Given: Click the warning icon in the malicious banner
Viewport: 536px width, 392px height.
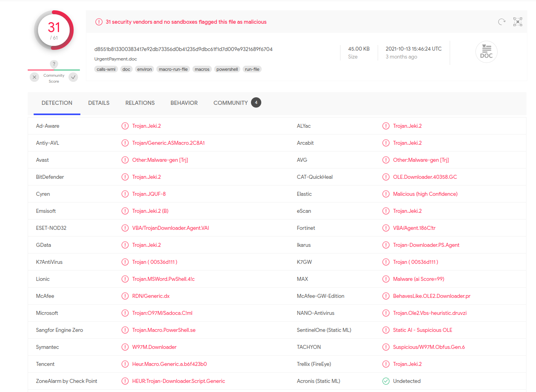Looking at the screenshot, I should (x=99, y=22).
